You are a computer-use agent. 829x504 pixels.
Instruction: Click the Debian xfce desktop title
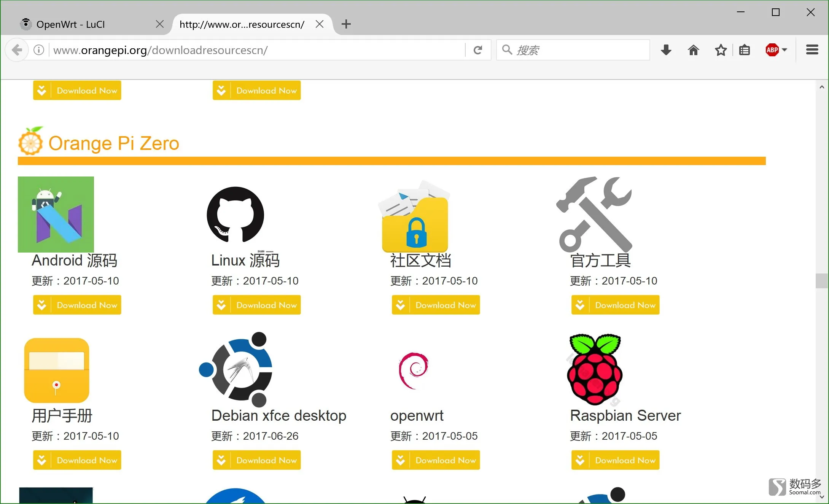pos(279,416)
